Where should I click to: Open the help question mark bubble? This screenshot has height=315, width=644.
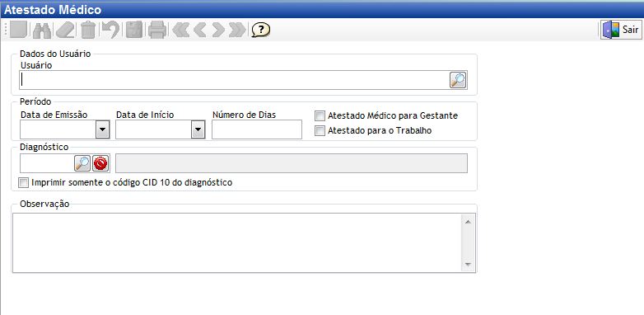coord(261,30)
